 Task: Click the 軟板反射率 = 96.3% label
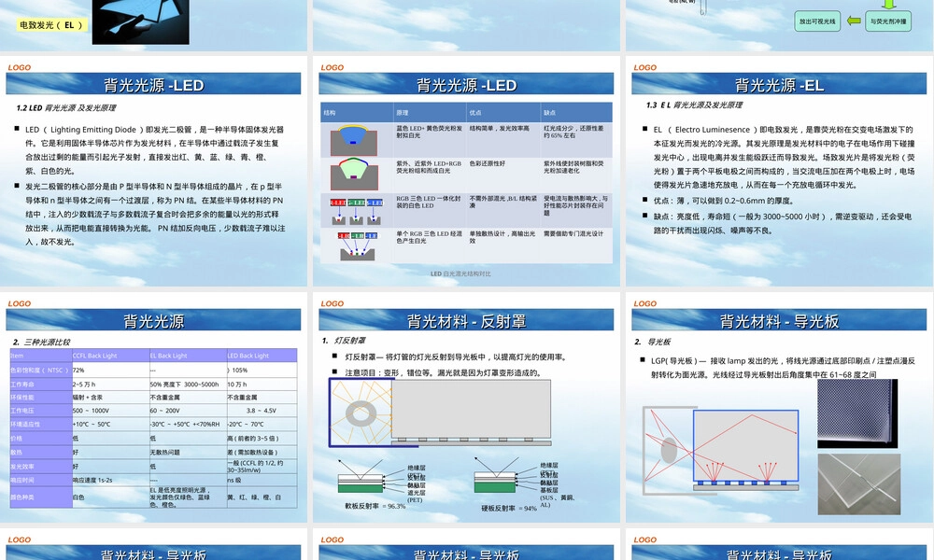point(375,506)
